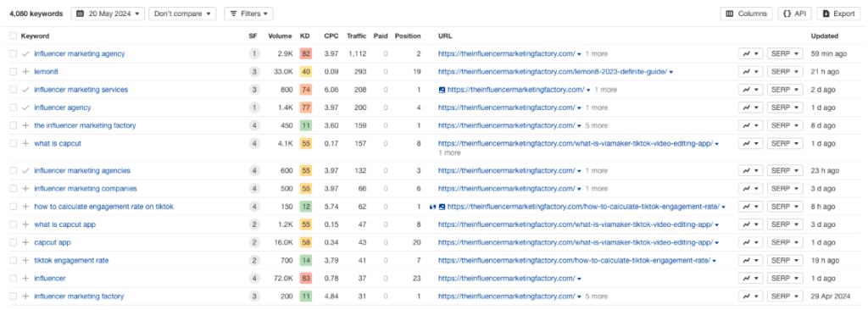Check the influencer agency row checkbox

(14, 108)
